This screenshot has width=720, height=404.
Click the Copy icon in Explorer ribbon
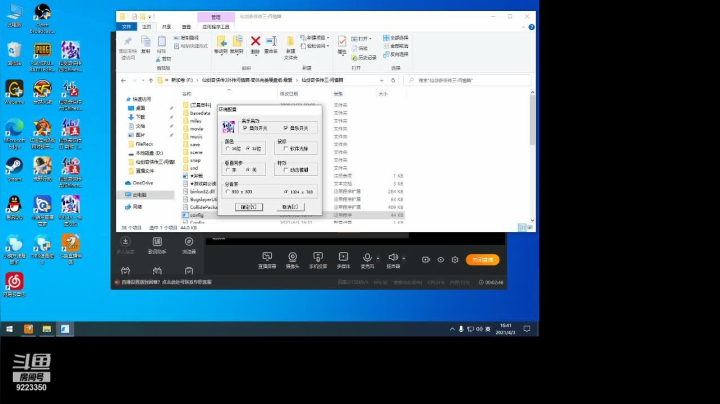(x=146, y=41)
